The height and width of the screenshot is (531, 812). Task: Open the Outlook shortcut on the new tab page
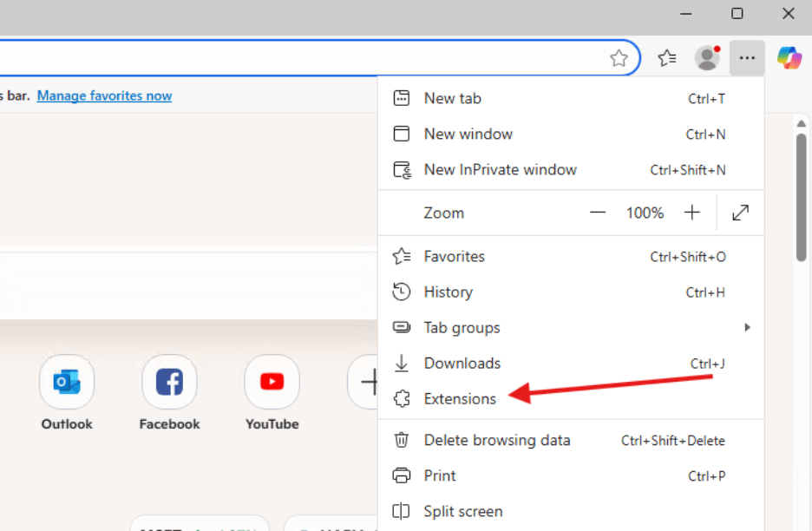click(67, 382)
